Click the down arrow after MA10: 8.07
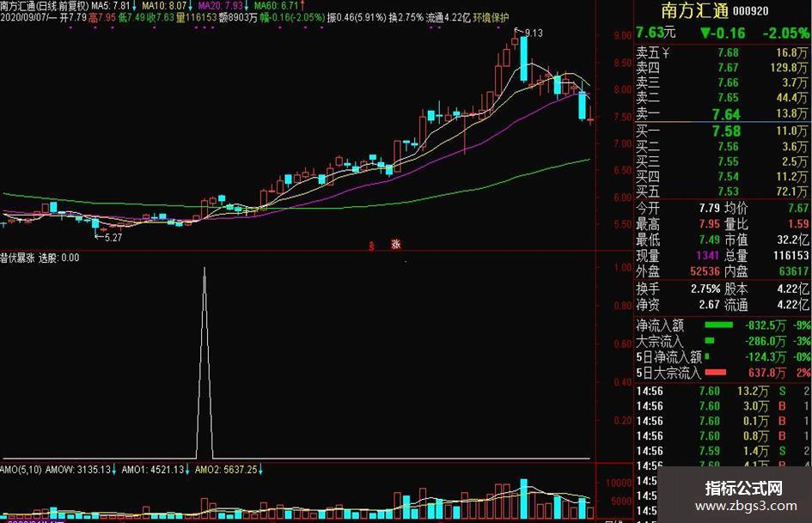812x523 pixels. (x=191, y=6)
